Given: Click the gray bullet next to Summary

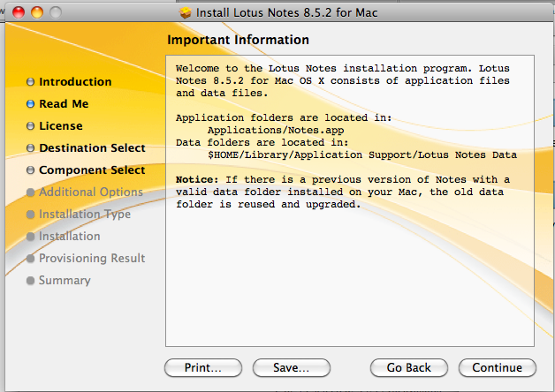Looking at the screenshot, I should coord(30,281).
